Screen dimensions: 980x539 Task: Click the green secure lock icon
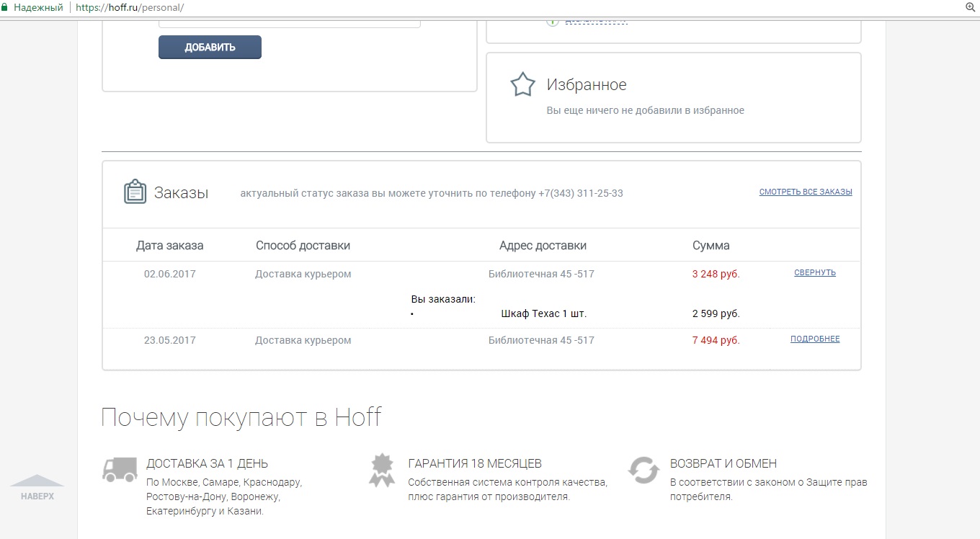point(6,7)
